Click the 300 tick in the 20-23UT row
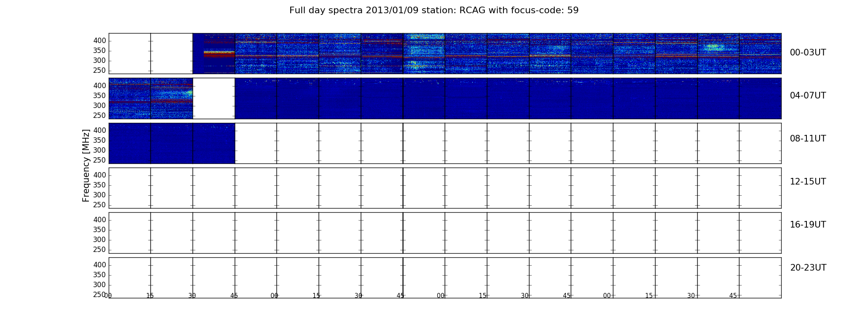Image resolution: width=868 pixels, height=331 pixels. pyautogui.click(x=99, y=285)
